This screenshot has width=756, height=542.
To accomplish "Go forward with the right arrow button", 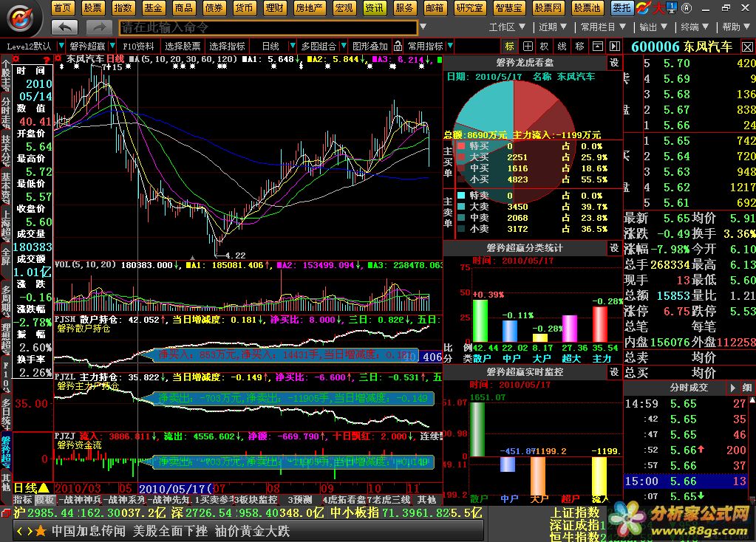I will 99,27.
